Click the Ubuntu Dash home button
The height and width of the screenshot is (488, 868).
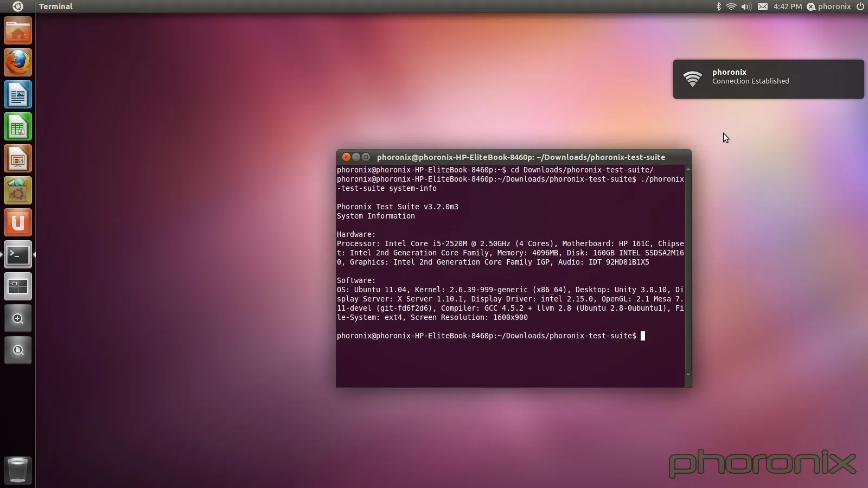coord(17,7)
